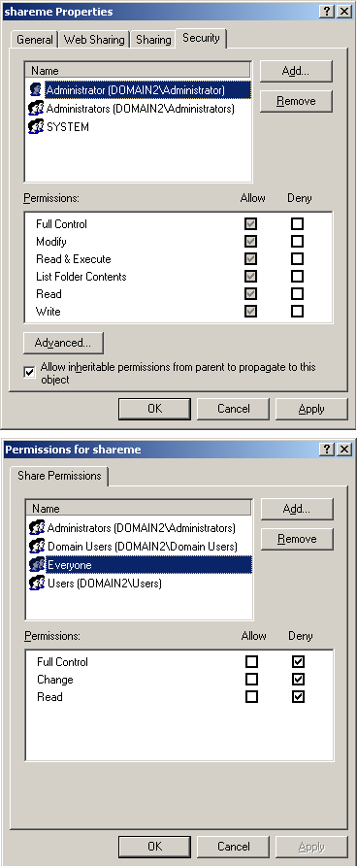Click Add in the Security tab

[x=296, y=71]
